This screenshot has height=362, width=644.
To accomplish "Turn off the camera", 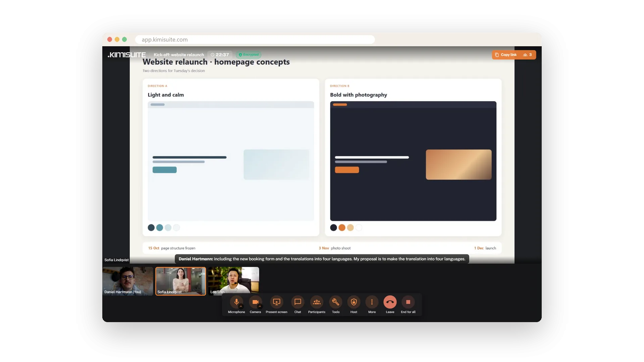I will click(255, 302).
